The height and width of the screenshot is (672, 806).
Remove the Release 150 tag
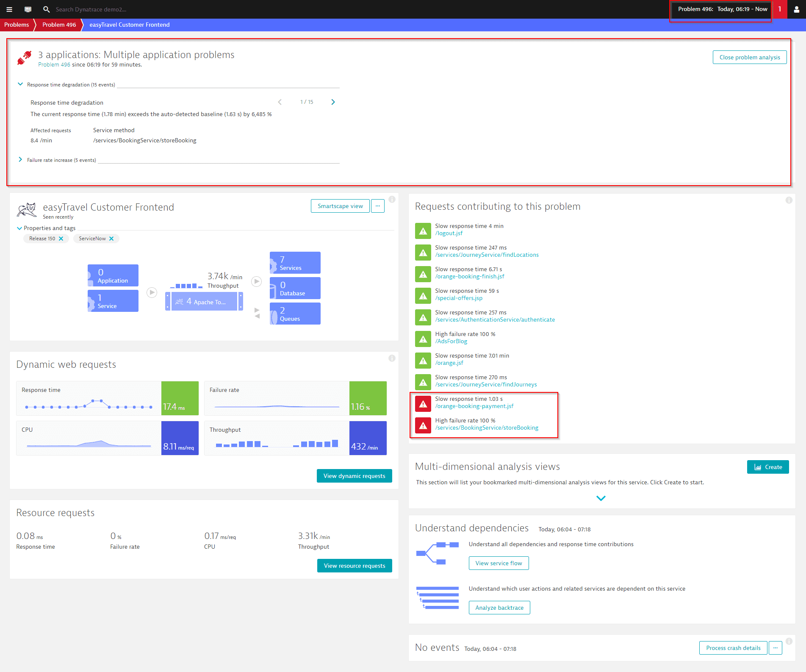pos(61,239)
